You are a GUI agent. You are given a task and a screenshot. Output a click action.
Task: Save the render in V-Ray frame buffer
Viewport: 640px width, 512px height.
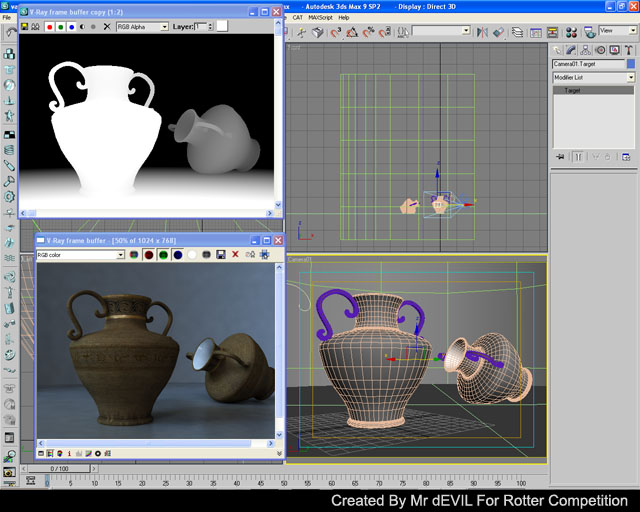[x=220, y=255]
